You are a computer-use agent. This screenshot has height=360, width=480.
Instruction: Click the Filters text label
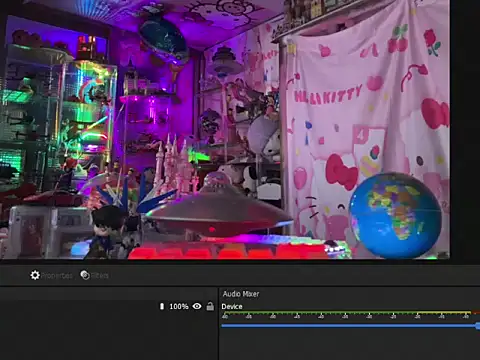(100, 275)
